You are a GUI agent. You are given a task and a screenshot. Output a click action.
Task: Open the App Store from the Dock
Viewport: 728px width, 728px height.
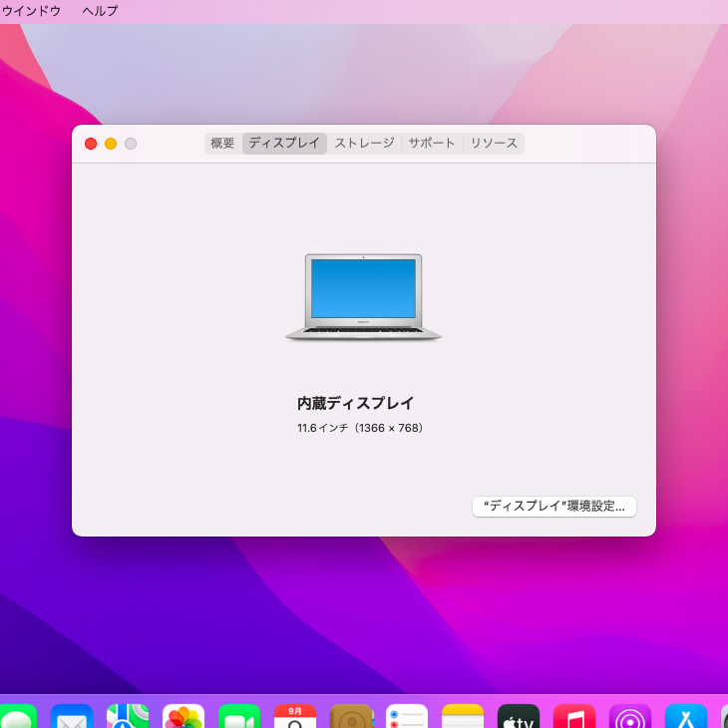click(686, 716)
